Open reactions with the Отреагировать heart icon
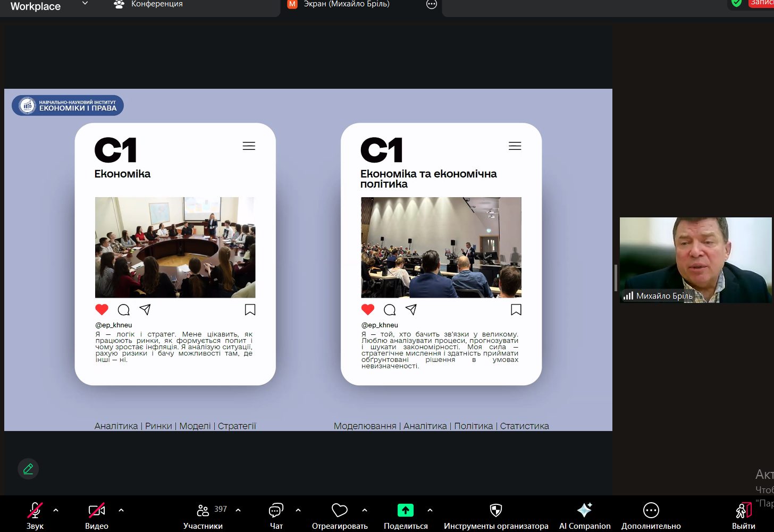The width and height of the screenshot is (774, 532). pyautogui.click(x=339, y=511)
